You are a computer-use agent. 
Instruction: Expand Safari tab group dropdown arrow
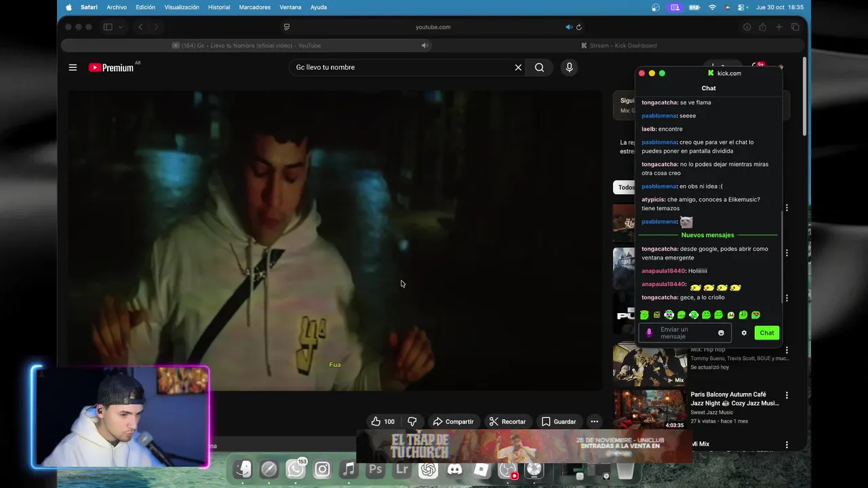click(121, 27)
